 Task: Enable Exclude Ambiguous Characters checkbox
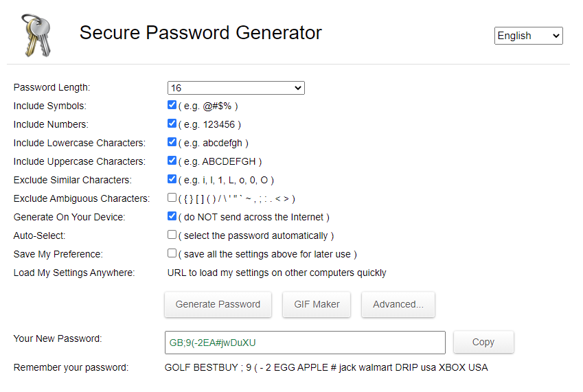point(172,197)
